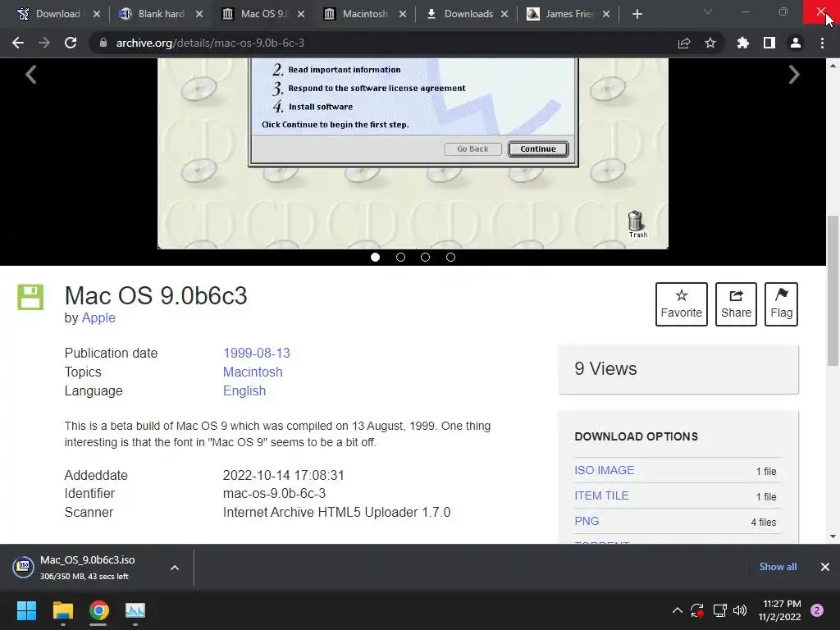This screenshot has width=840, height=630.
Task: Click the lock icon in address bar
Action: point(103,43)
